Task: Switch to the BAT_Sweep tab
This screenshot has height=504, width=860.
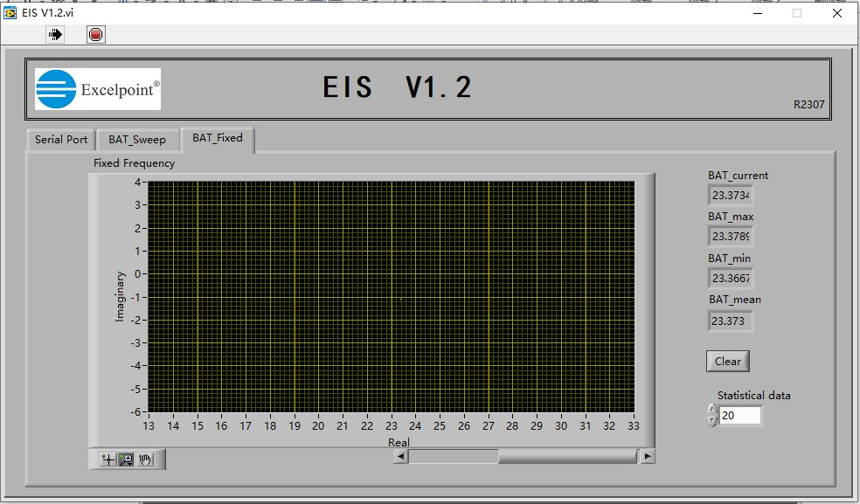Action: [x=137, y=139]
